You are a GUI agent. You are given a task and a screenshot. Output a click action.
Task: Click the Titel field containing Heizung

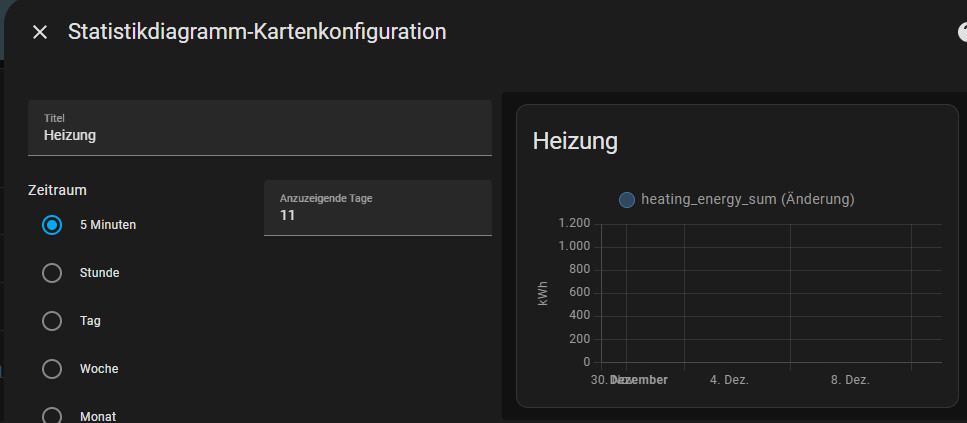pyautogui.click(x=259, y=134)
